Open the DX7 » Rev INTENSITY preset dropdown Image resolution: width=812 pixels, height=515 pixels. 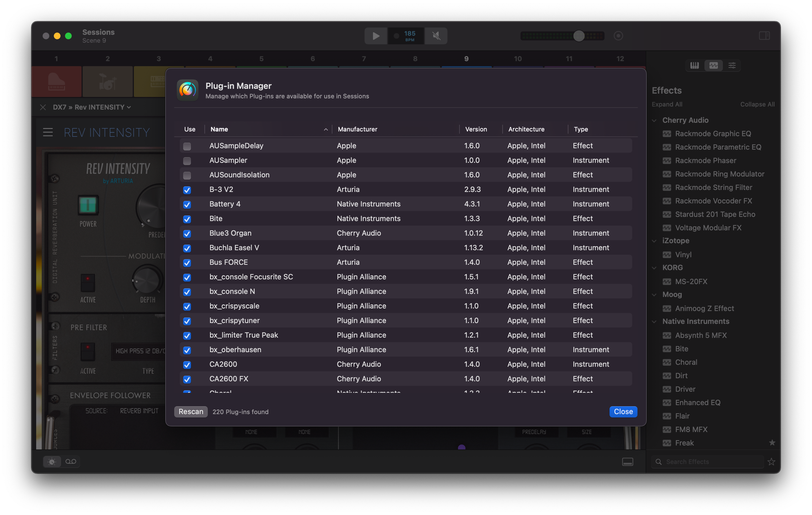92,107
